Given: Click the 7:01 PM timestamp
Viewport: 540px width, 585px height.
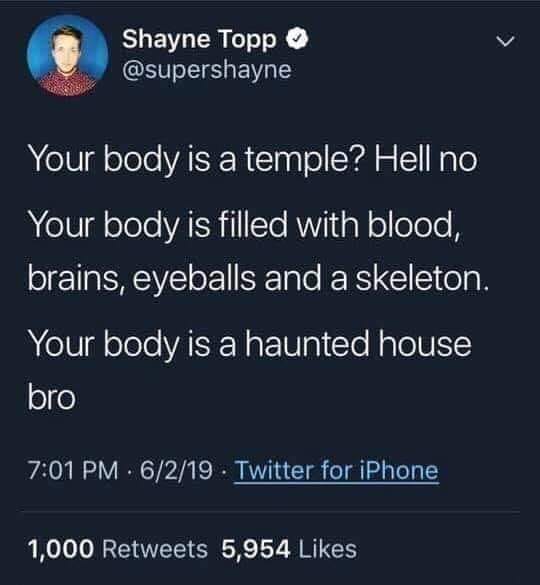Looking at the screenshot, I should (73, 470).
